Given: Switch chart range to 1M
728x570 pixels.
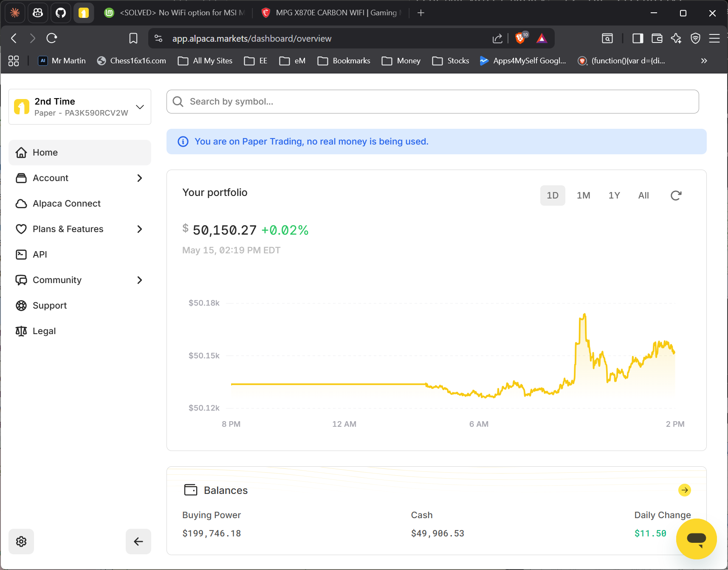Looking at the screenshot, I should (x=584, y=196).
